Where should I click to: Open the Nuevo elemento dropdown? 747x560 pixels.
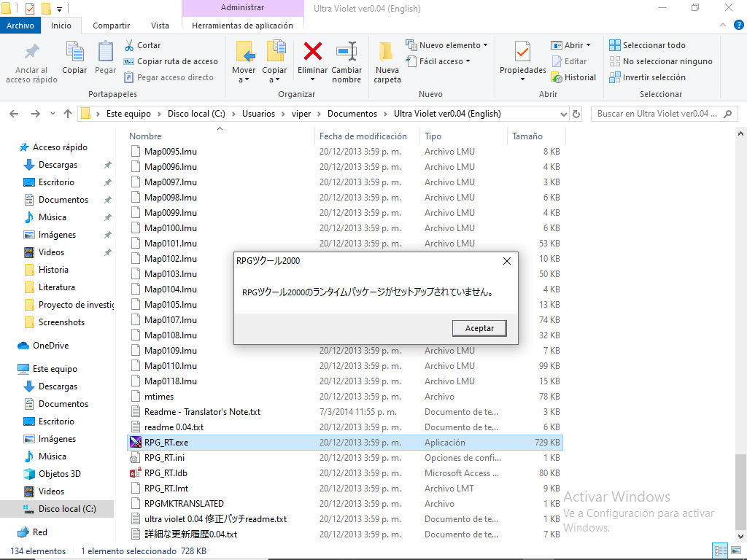447,45
